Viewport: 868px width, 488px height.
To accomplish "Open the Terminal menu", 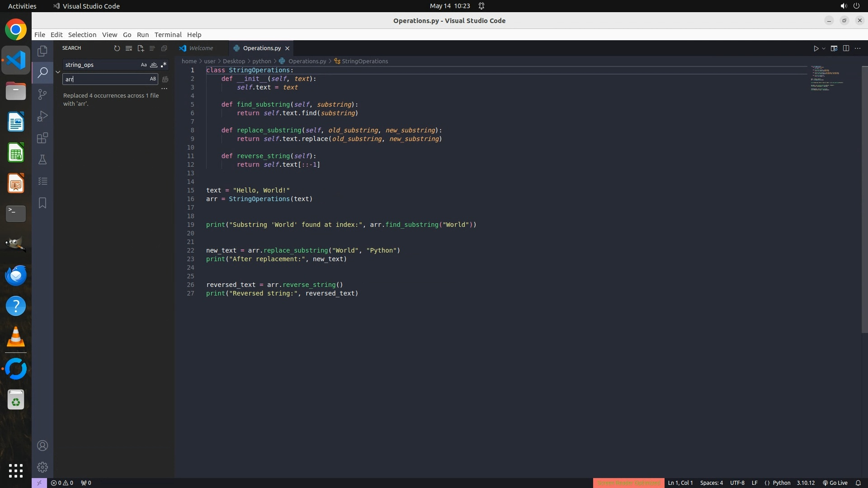I will click(x=168, y=35).
